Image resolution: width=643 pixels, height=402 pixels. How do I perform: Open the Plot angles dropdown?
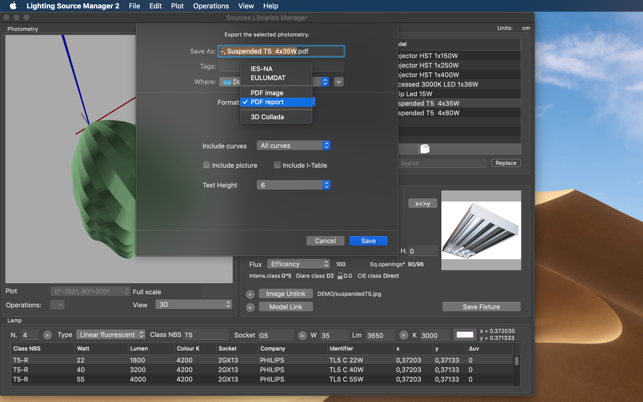90,291
